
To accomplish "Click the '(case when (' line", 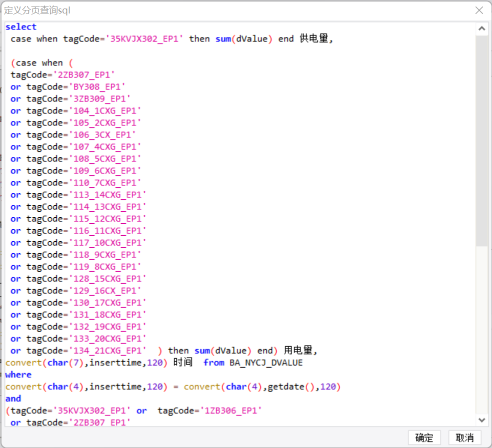I will coord(41,63).
